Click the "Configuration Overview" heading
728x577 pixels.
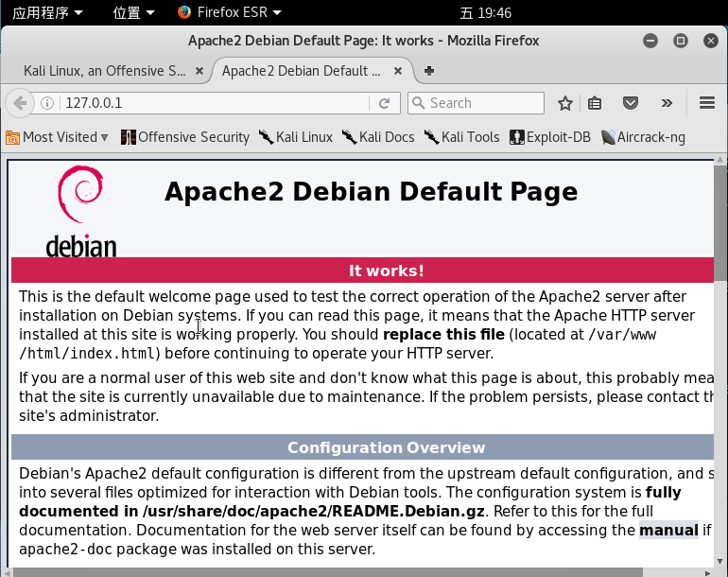(x=387, y=447)
